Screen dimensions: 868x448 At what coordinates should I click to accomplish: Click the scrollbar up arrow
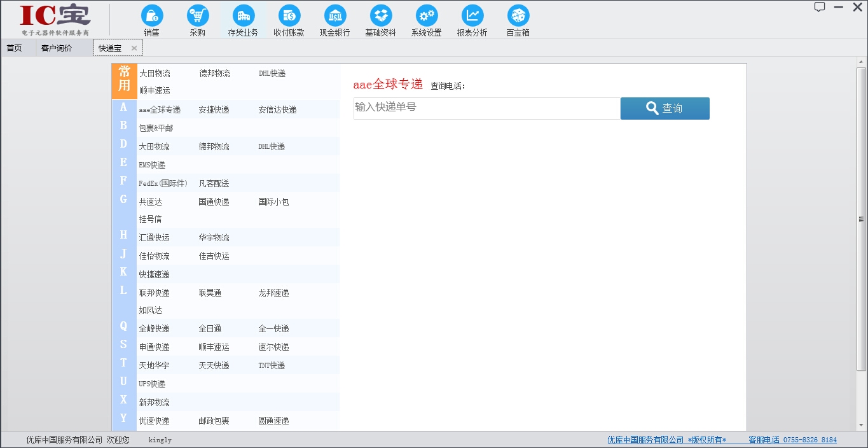pos(862,62)
